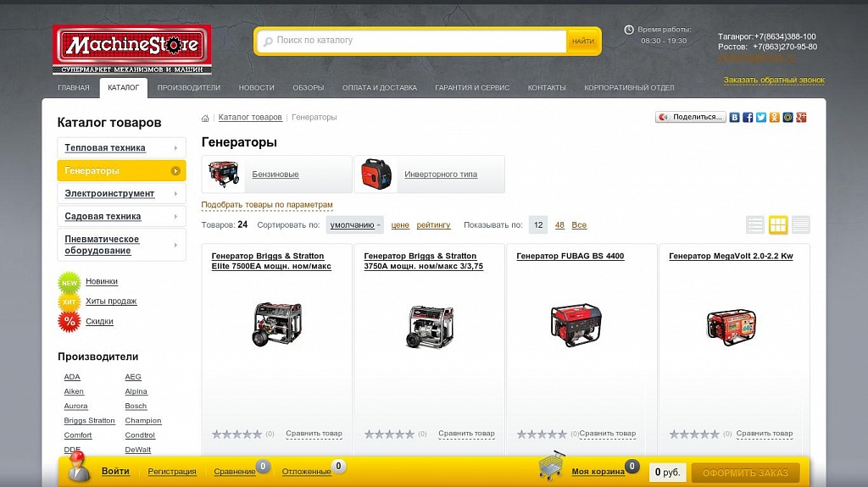Click the shopping cart icon
Screen dimensions: 868x487
[551, 466]
